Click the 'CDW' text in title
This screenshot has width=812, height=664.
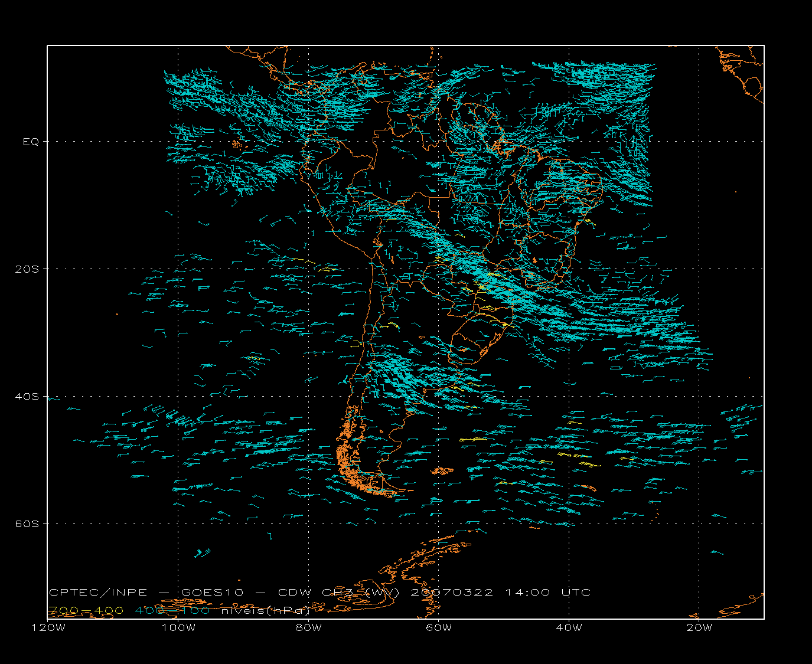[x=295, y=593]
